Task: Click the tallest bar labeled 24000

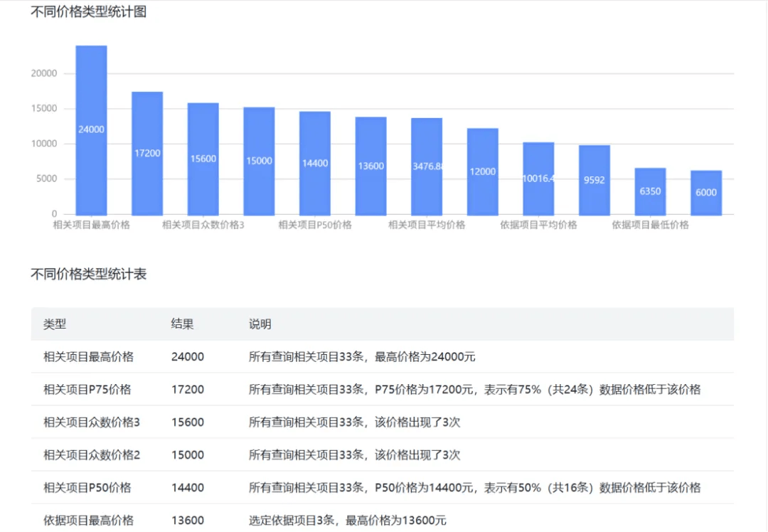Action: coord(91,129)
